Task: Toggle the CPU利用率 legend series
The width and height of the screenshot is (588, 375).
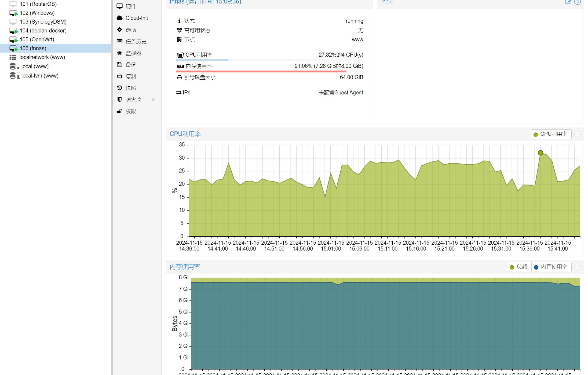Action: 551,134
